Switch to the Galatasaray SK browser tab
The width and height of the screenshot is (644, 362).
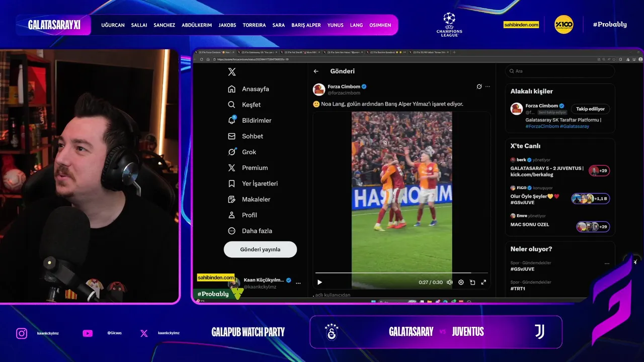258,52
